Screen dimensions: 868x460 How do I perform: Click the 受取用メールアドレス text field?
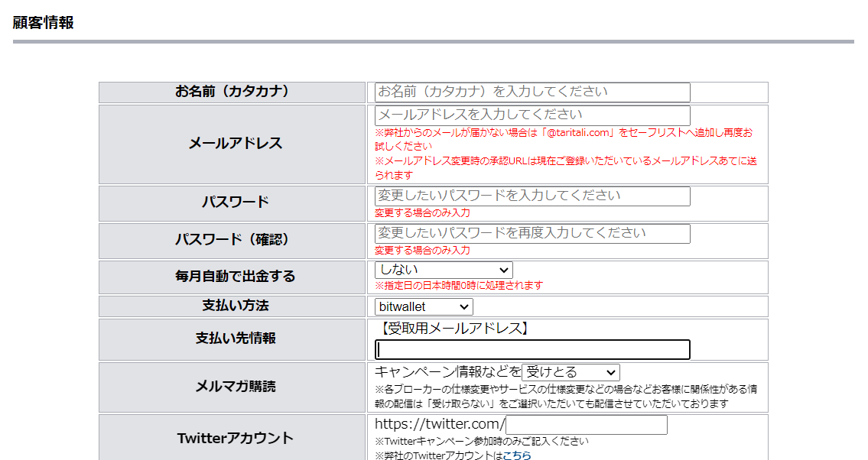click(532, 350)
